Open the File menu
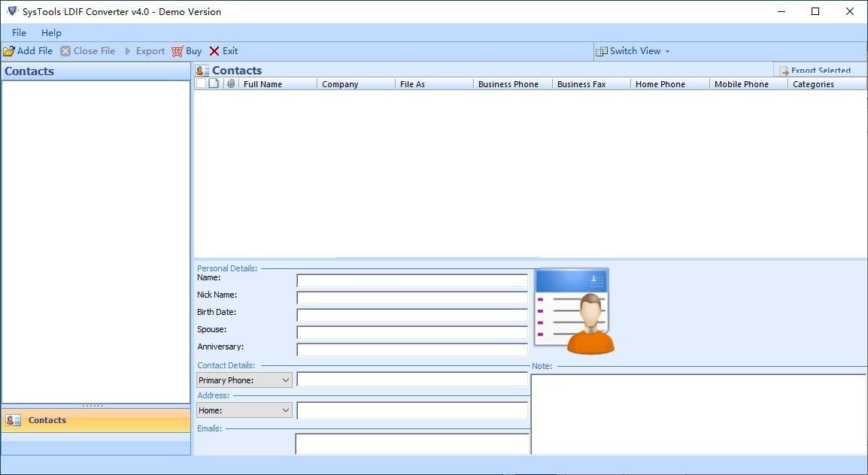This screenshot has height=475, width=868. coord(19,32)
